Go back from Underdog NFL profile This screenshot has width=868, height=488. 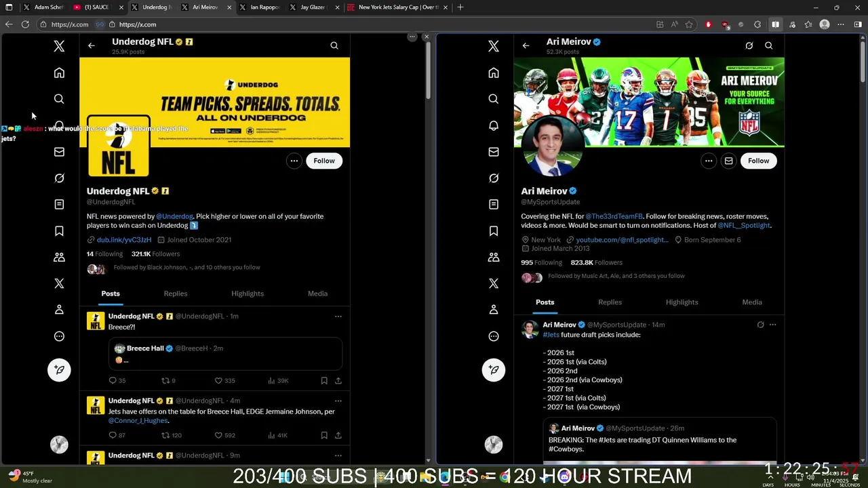(92, 45)
